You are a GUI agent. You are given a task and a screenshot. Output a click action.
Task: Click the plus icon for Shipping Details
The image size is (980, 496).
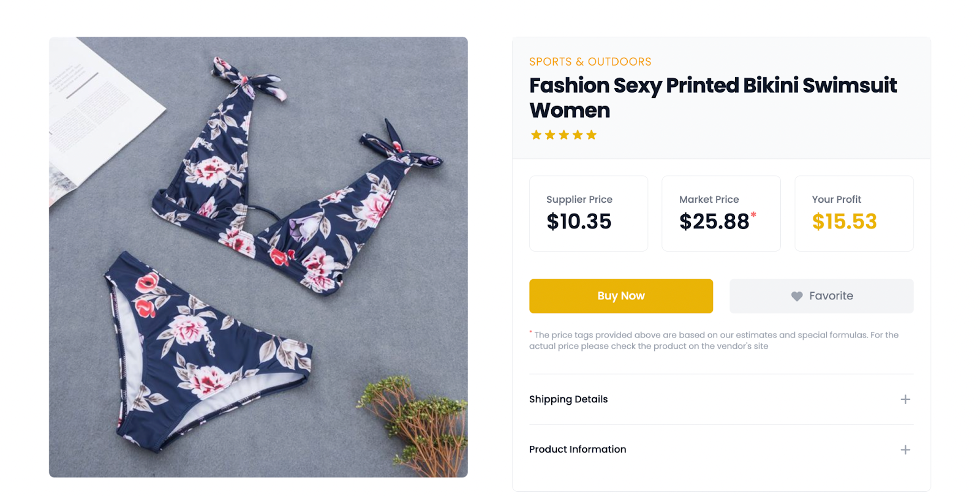coord(905,399)
